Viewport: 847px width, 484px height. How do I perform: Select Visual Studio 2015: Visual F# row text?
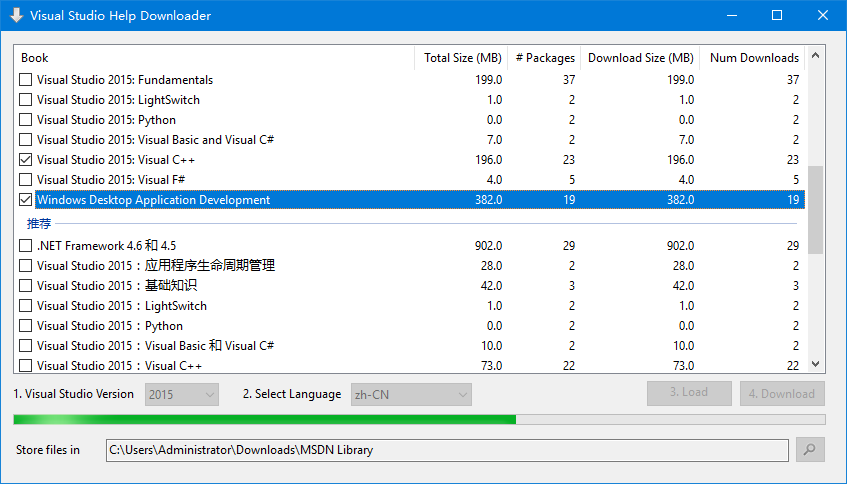pyautogui.click(x=111, y=179)
